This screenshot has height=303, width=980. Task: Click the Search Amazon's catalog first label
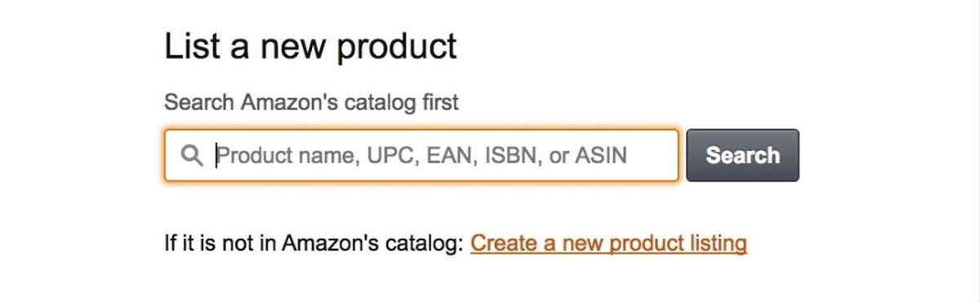(x=311, y=103)
